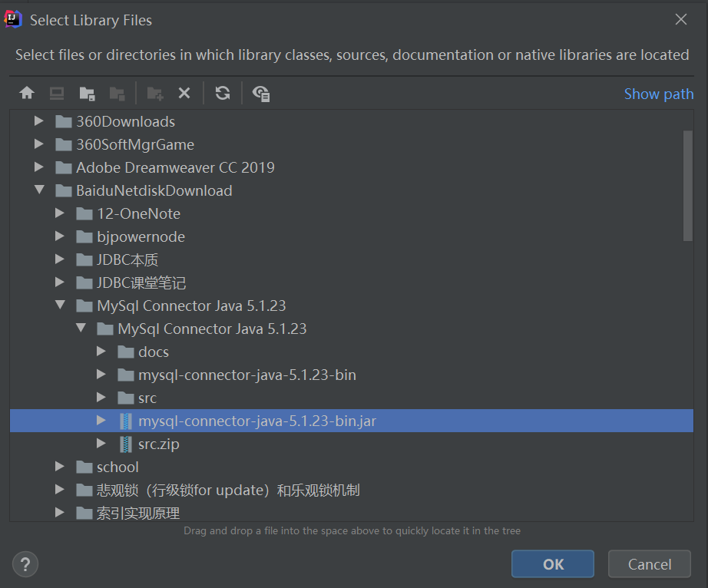This screenshot has width=708, height=588.
Task: Expand the 索引实现原理 folder arrow
Action: point(60,512)
